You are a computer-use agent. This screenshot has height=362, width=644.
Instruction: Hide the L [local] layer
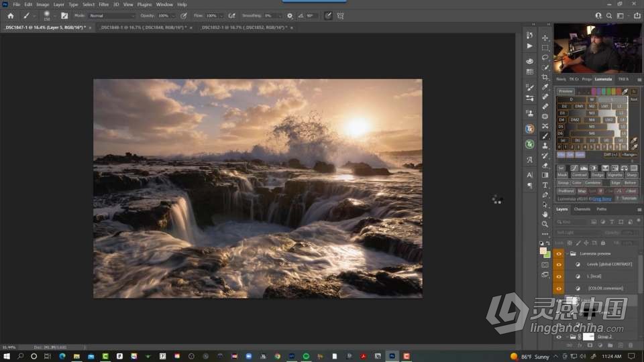(559, 277)
